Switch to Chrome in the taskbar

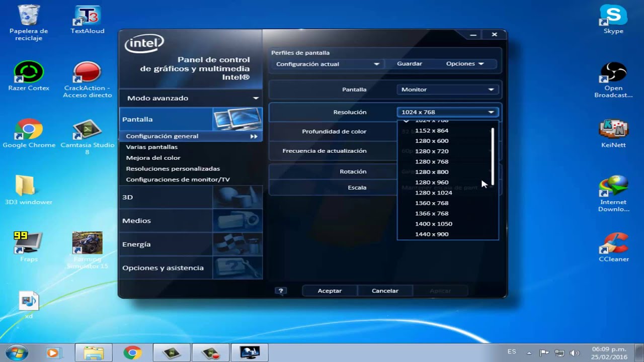(132, 353)
